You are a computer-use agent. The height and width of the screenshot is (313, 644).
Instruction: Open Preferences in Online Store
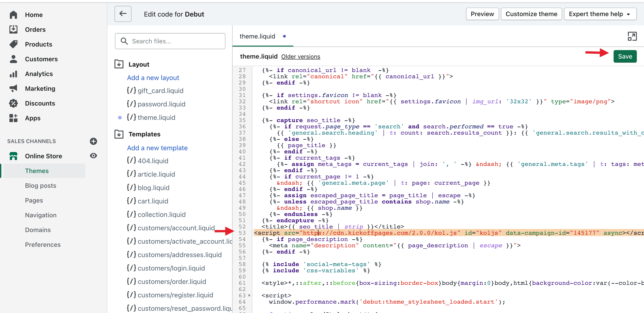43,245
